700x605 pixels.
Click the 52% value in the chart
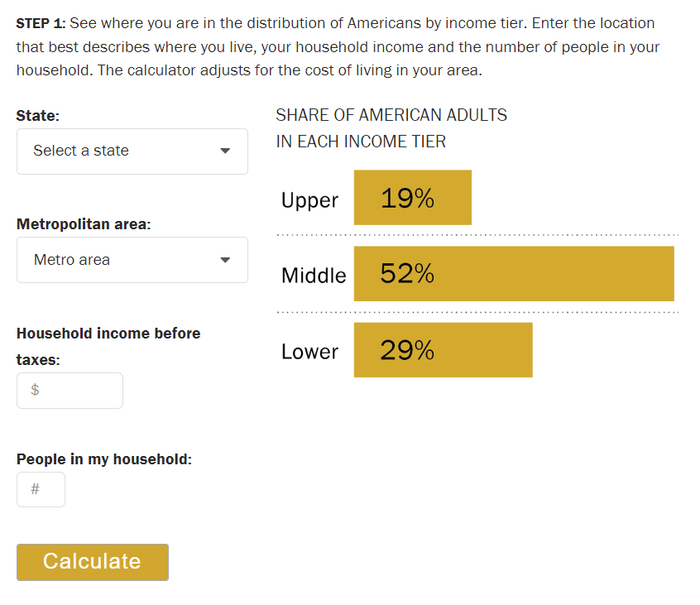407,274
